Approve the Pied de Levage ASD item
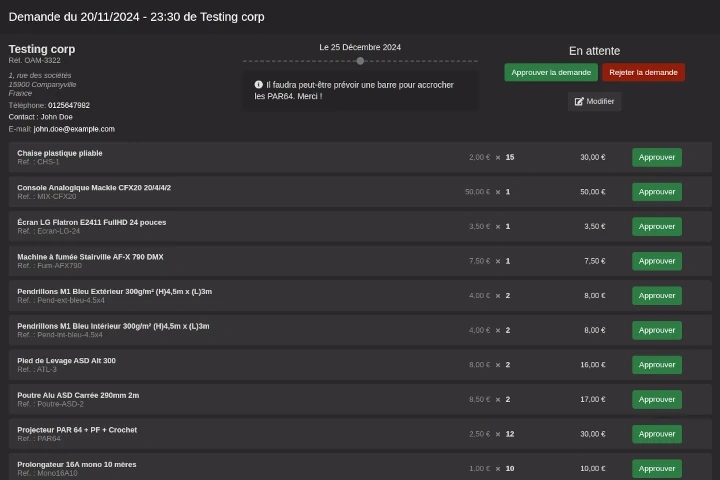Viewport: 720px width, 480px height. pyautogui.click(x=656, y=365)
